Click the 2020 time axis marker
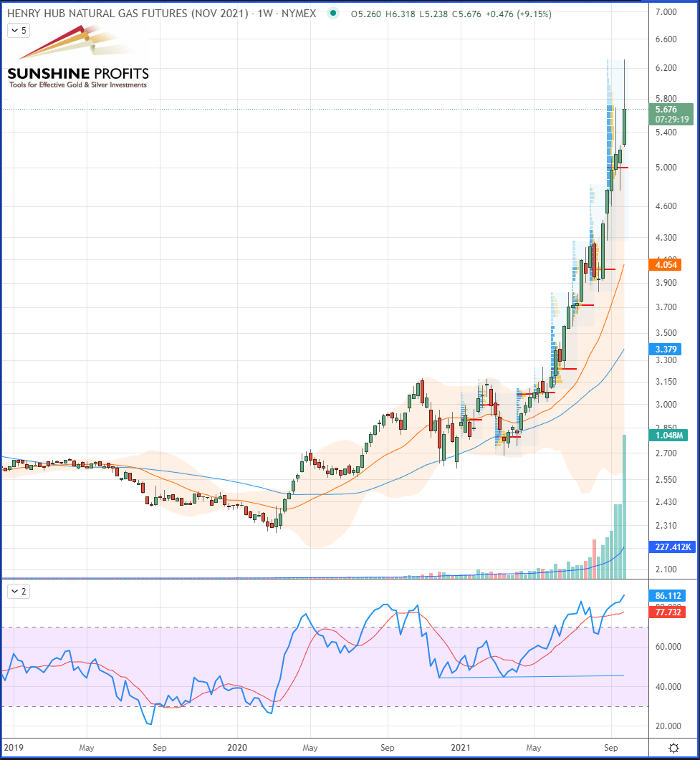Viewport: 700px width, 760px height. [237, 747]
